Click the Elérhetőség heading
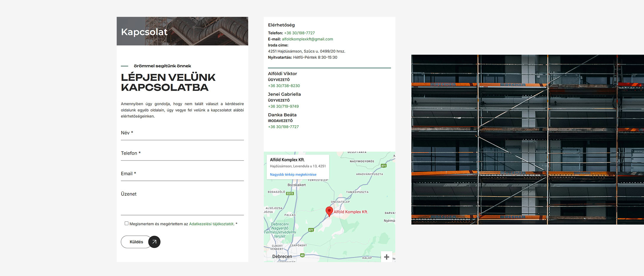The image size is (644, 276). 281,25
